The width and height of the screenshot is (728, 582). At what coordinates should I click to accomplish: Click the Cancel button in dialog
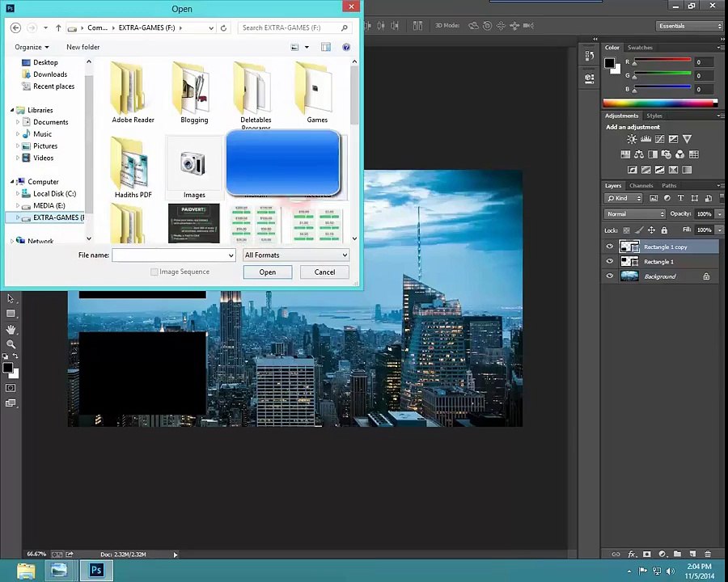[324, 272]
